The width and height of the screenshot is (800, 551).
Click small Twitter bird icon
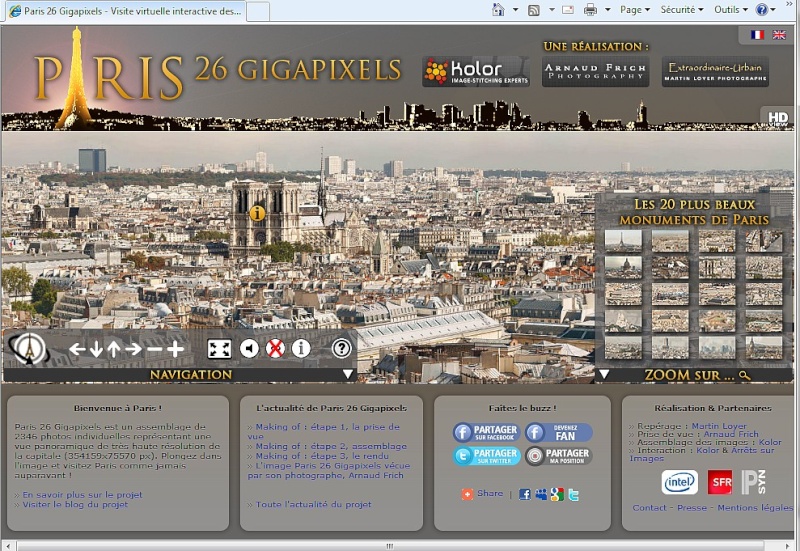[x=573, y=494]
